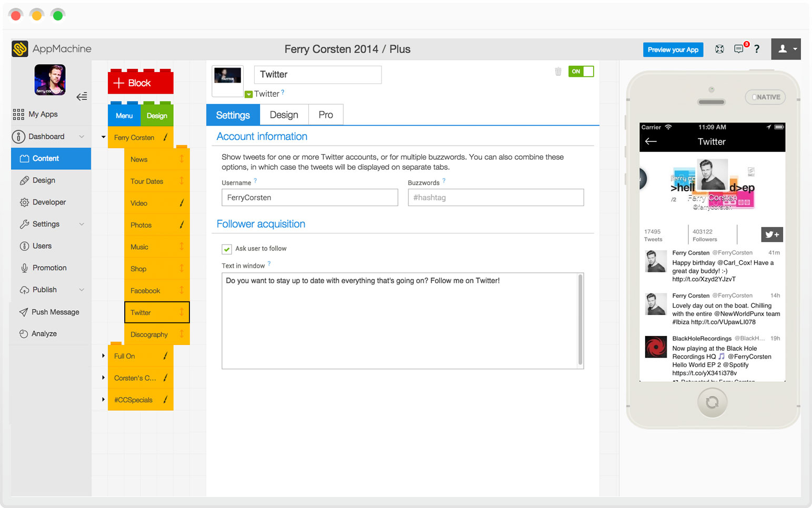Collapse the Ferry Corsten block tree
Viewport: 812px width, 508px height.
pyautogui.click(x=102, y=136)
